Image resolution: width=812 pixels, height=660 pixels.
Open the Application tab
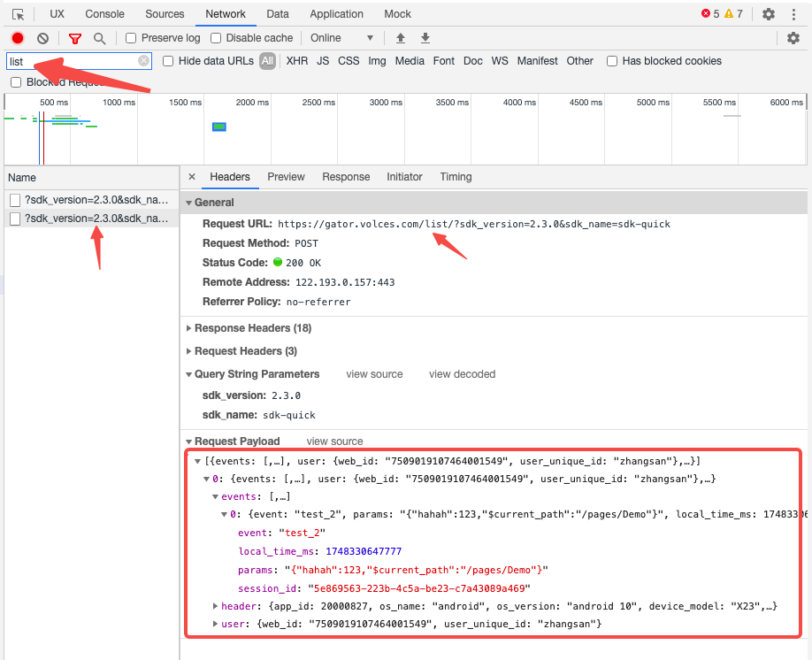[x=337, y=14]
